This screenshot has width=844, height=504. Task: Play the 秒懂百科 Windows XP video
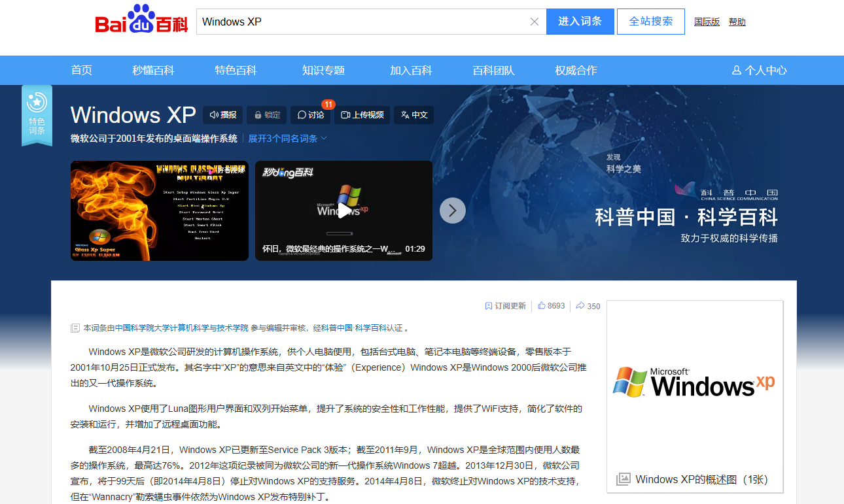343,210
